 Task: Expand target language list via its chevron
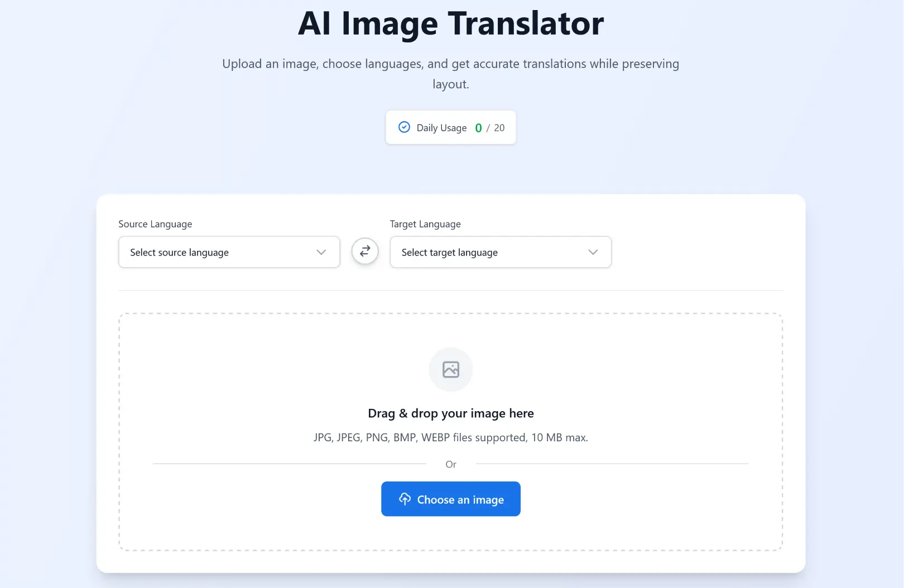(593, 252)
